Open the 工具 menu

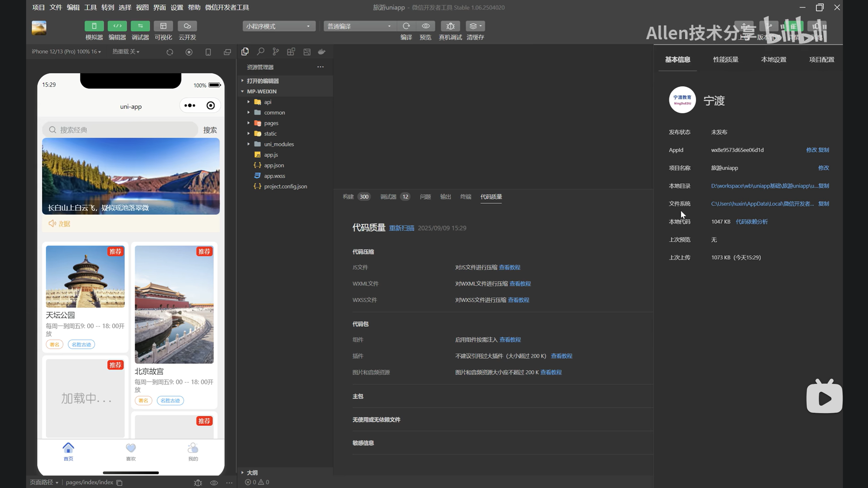pyautogui.click(x=90, y=7)
